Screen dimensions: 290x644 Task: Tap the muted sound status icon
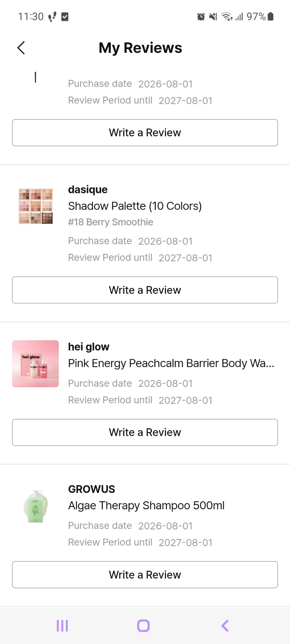coord(213,17)
